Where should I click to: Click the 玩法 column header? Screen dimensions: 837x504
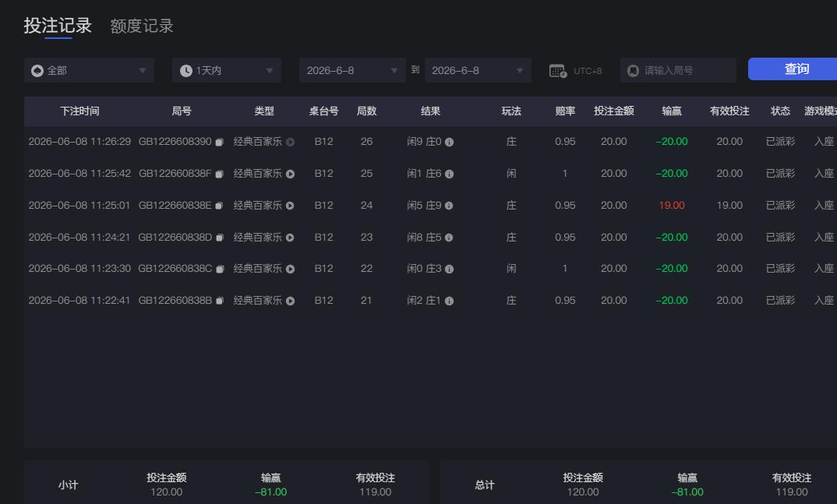click(x=510, y=111)
